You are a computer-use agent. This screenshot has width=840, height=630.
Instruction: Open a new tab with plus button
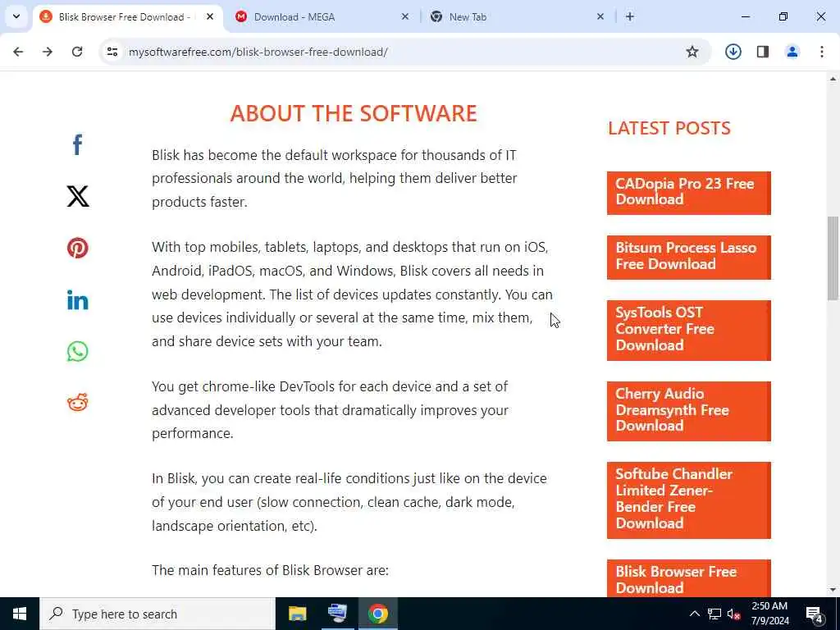click(630, 17)
